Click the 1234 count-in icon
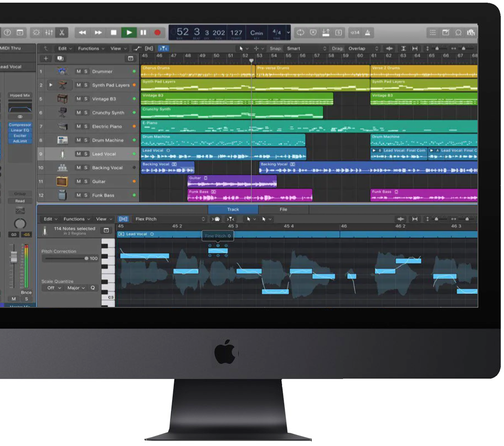504x446 pixels. pos(354,32)
